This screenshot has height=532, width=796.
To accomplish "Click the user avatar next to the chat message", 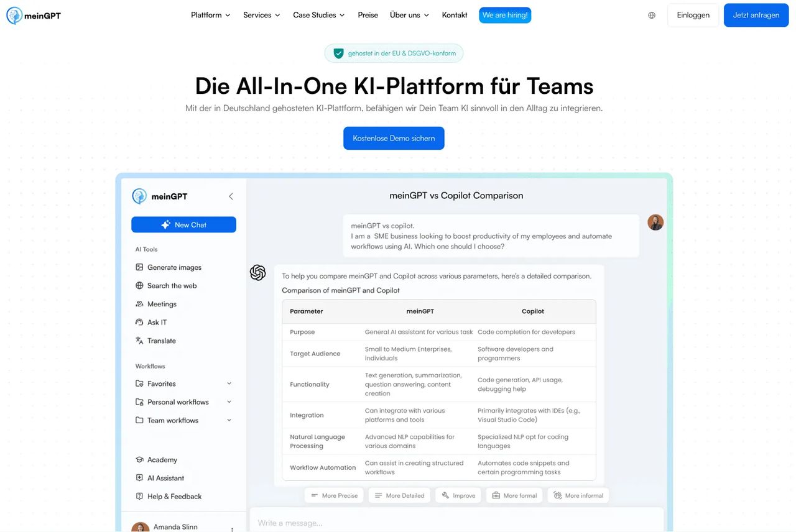I will [655, 222].
